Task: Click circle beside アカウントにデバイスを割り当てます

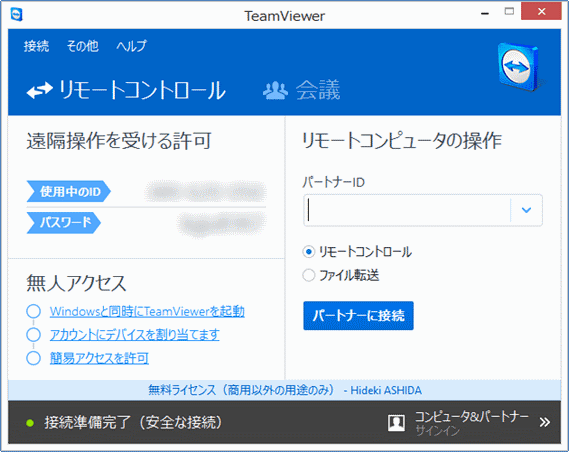Action: coord(33,334)
